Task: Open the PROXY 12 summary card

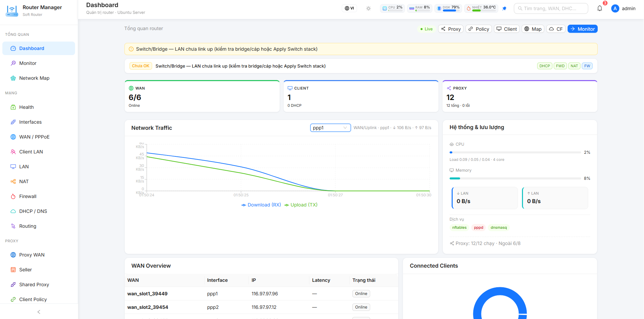Action: (x=520, y=96)
